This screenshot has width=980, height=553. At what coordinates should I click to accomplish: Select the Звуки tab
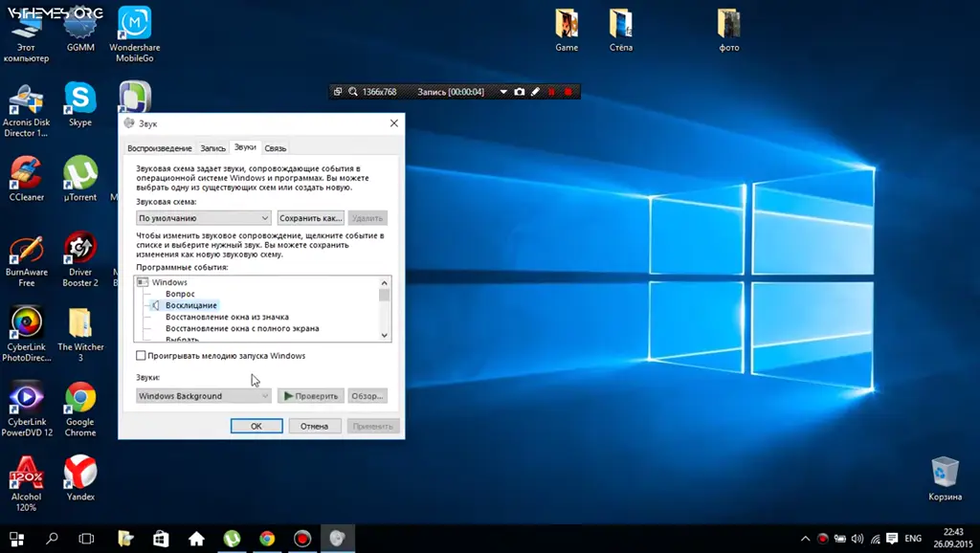coord(245,147)
